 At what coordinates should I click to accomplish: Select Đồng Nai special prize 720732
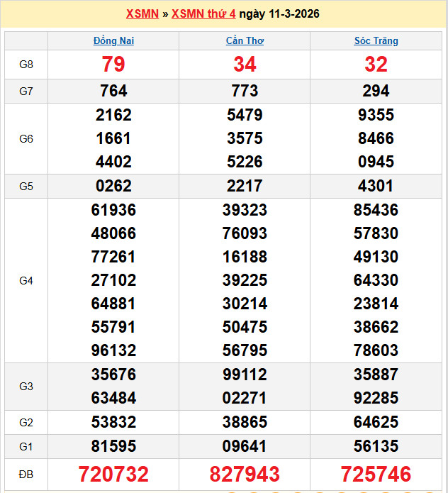pyautogui.click(x=113, y=474)
